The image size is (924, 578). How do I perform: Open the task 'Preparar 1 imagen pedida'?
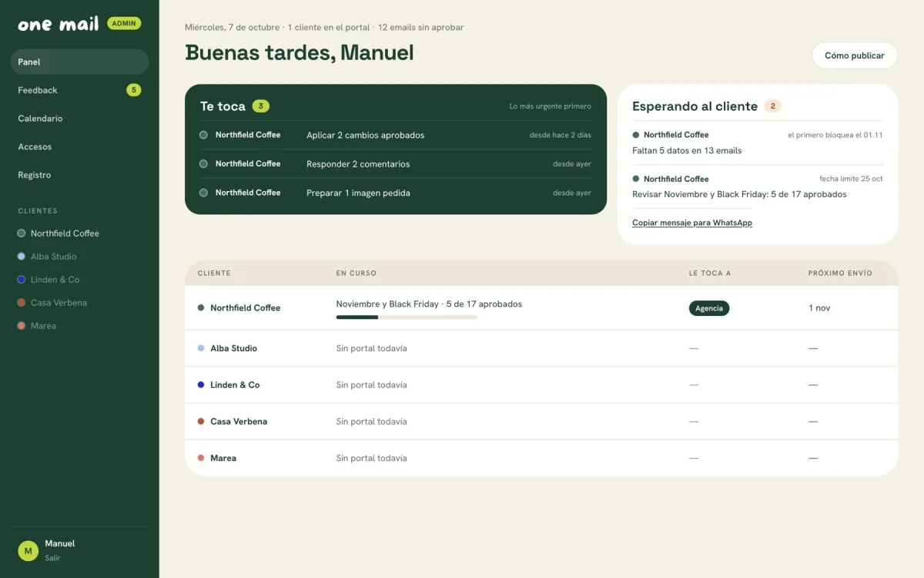point(395,193)
